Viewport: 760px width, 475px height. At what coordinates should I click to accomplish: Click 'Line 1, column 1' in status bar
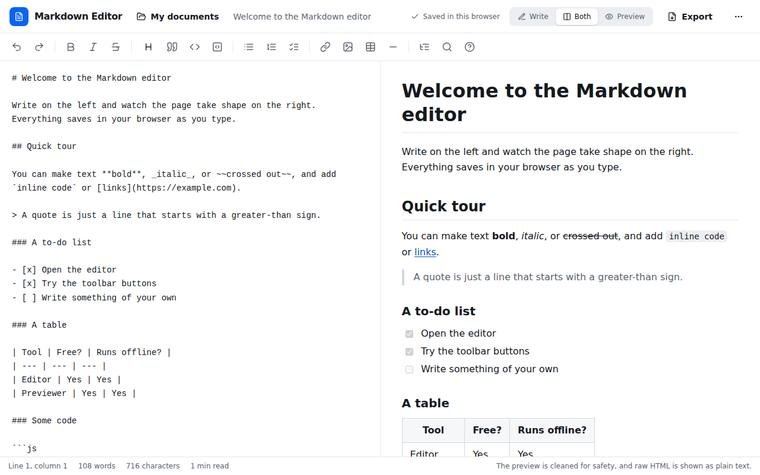click(38, 466)
